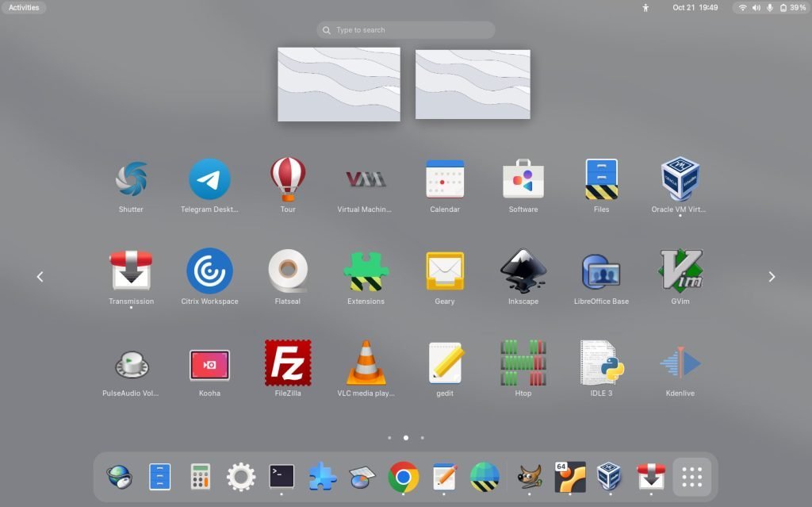This screenshot has width=812, height=507.
Task: Launch VLC media player
Action: [366, 363]
